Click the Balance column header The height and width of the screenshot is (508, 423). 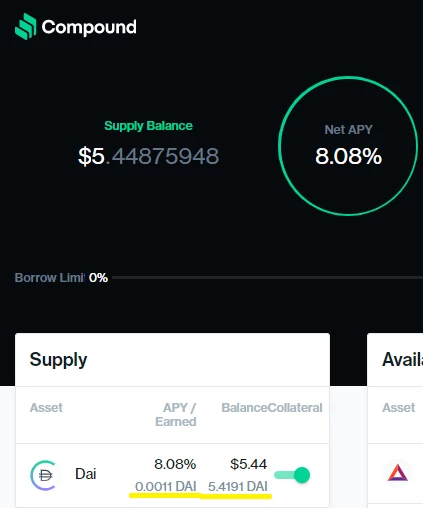pyautogui.click(x=245, y=408)
